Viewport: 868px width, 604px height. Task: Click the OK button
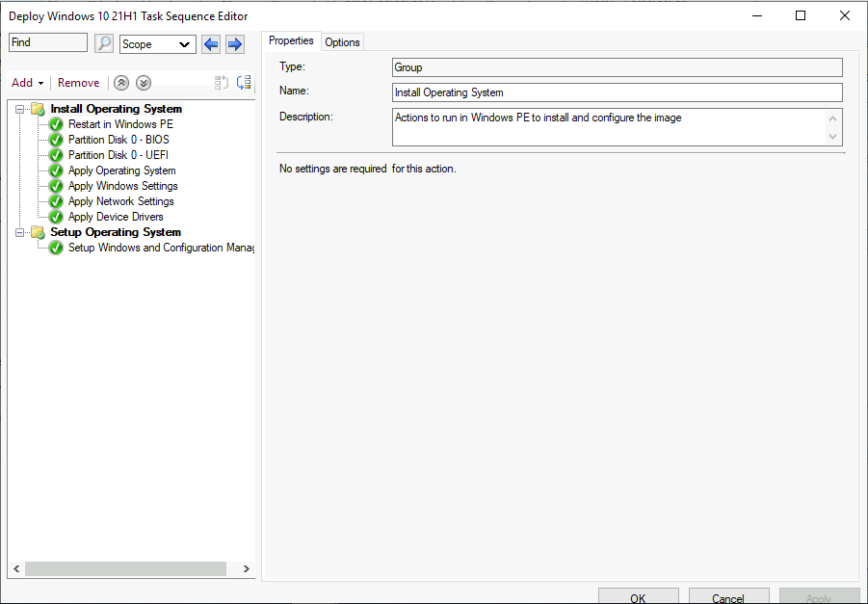639,597
